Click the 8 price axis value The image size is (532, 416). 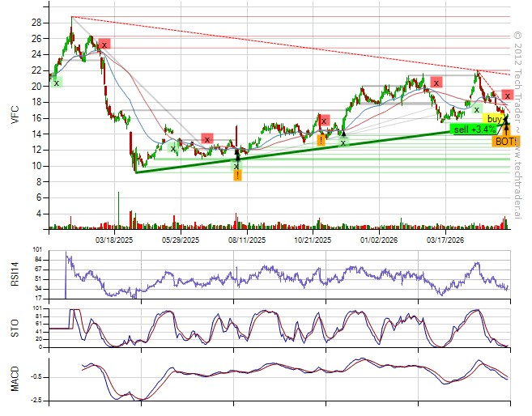coord(39,182)
